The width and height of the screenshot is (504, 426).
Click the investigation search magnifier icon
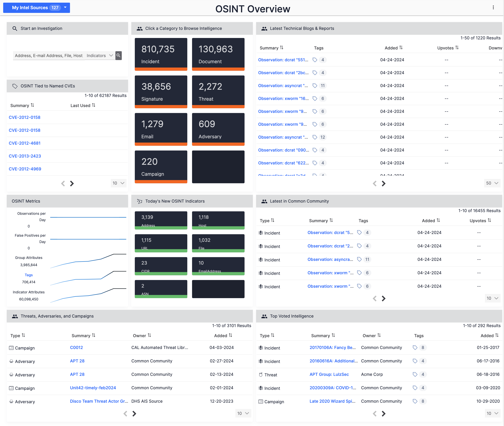point(119,55)
